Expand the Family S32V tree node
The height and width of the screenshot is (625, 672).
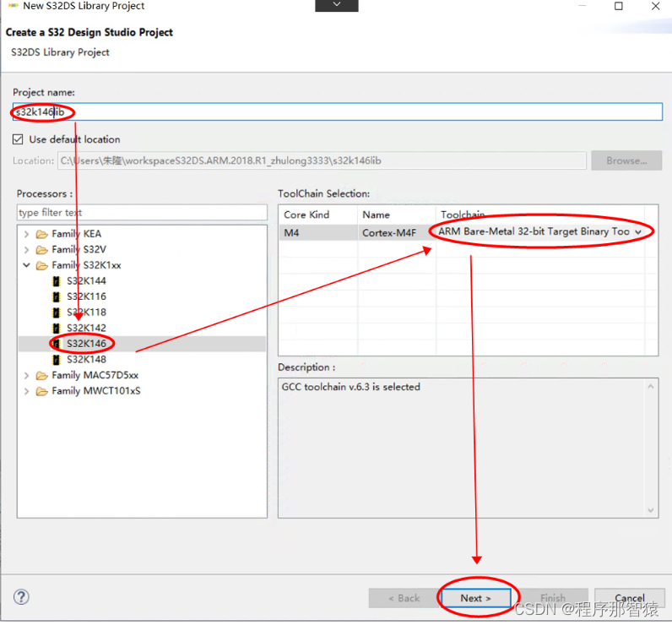point(26,249)
